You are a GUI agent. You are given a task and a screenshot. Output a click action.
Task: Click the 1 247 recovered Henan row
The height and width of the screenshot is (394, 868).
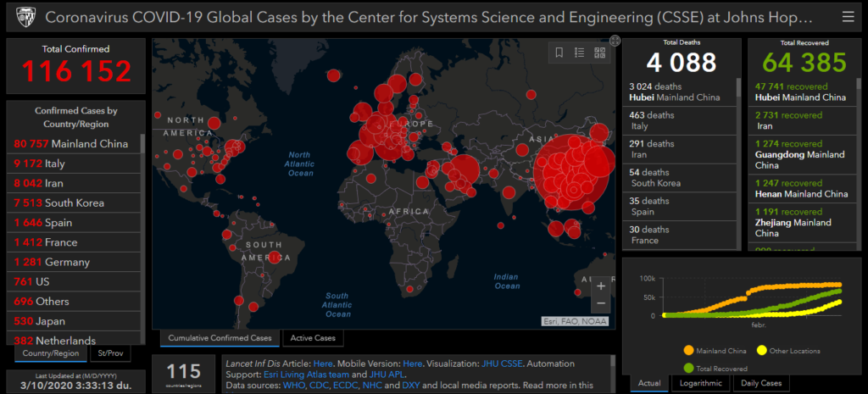tap(802, 188)
